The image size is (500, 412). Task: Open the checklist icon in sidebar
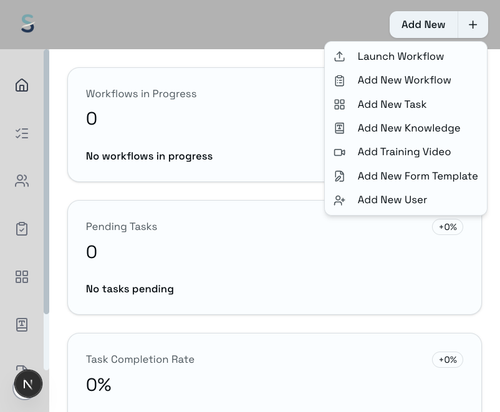[x=22, y=133]
